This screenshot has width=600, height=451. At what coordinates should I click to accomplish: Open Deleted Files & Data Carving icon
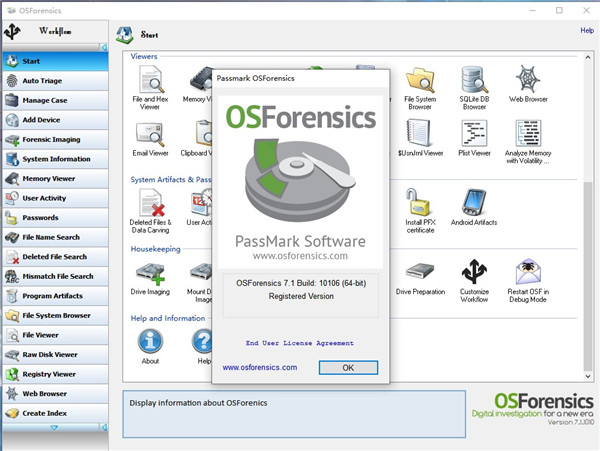[151, 203]
